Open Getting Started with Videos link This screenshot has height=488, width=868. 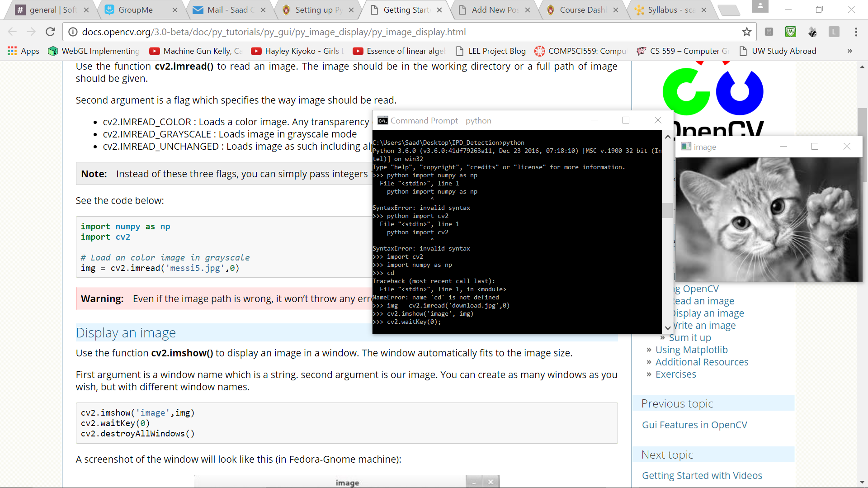(702, 475)
